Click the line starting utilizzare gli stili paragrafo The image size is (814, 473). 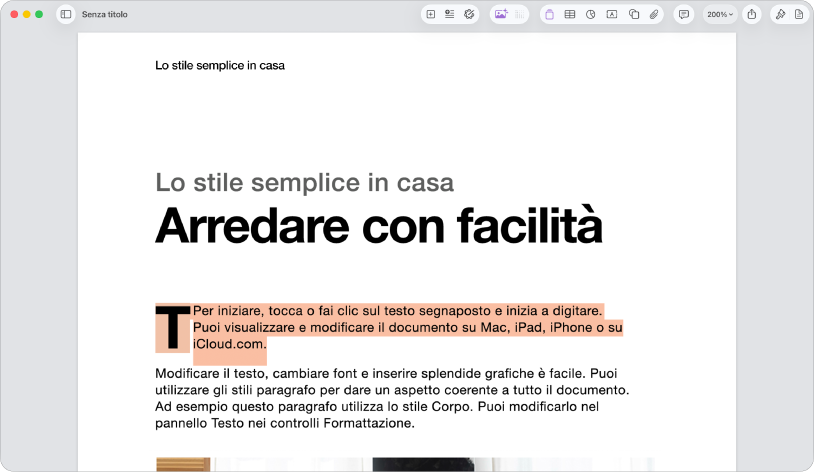click(392, 390)
